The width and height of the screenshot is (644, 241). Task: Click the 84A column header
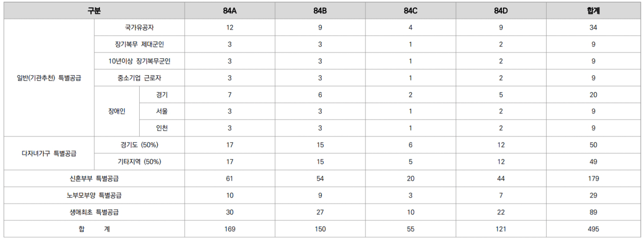(x=230, y=11)
